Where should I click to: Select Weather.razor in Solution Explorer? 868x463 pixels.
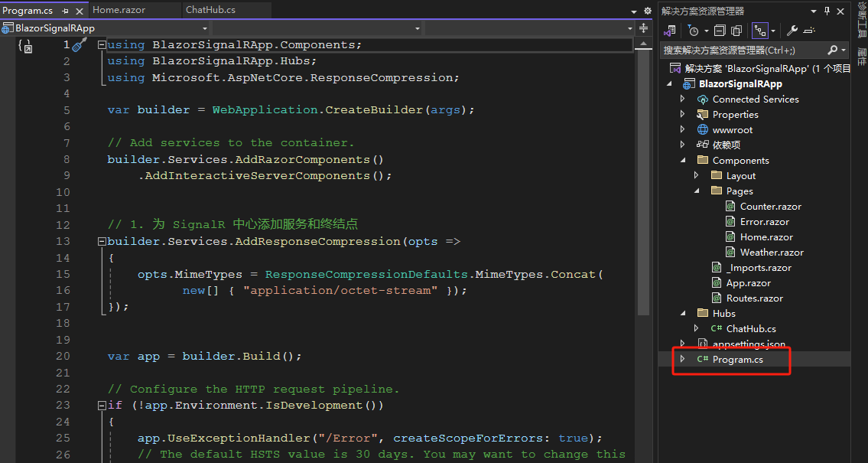tap(774, 252)
